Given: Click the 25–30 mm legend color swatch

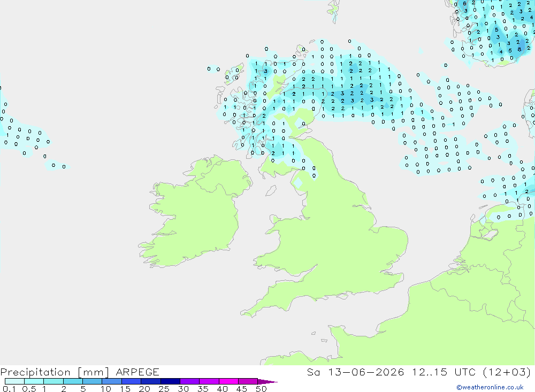Looking at the screenshot, I should click(x=170, y=381).
